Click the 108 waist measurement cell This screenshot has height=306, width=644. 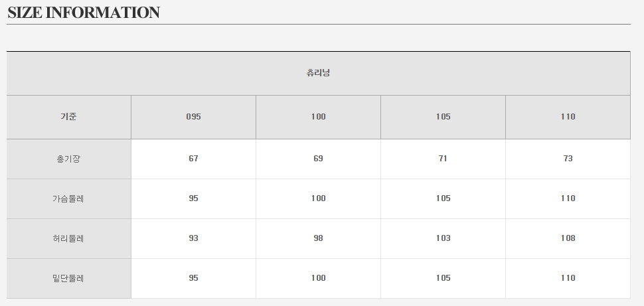pyautogui.click(x=568, y=238)
